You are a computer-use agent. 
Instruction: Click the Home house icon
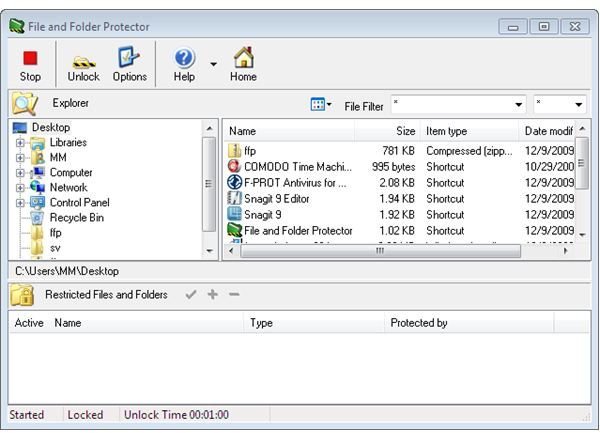click(x=244, y=57)
